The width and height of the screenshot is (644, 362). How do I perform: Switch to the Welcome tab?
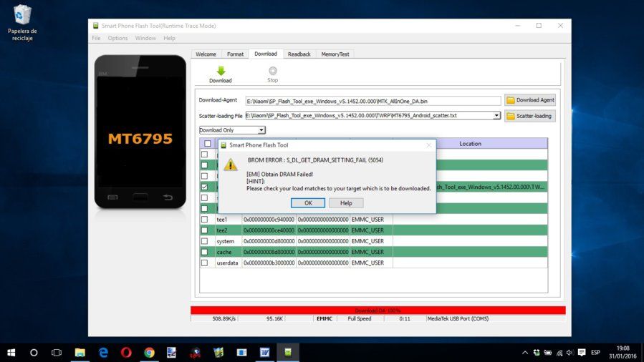click(206, 54)
